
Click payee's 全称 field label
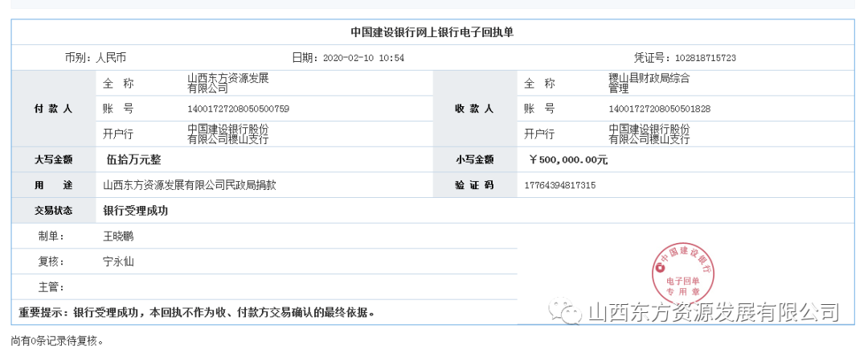click(539, 84)
